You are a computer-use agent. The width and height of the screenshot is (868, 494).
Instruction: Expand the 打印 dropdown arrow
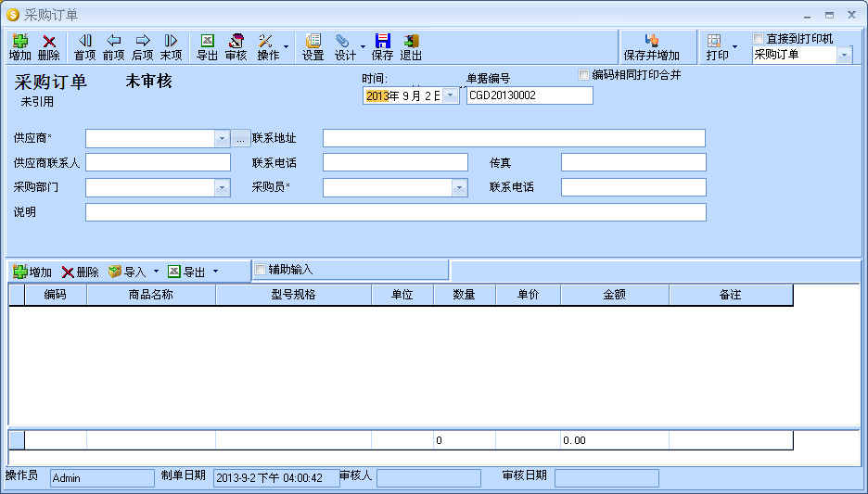coord(734,46)
